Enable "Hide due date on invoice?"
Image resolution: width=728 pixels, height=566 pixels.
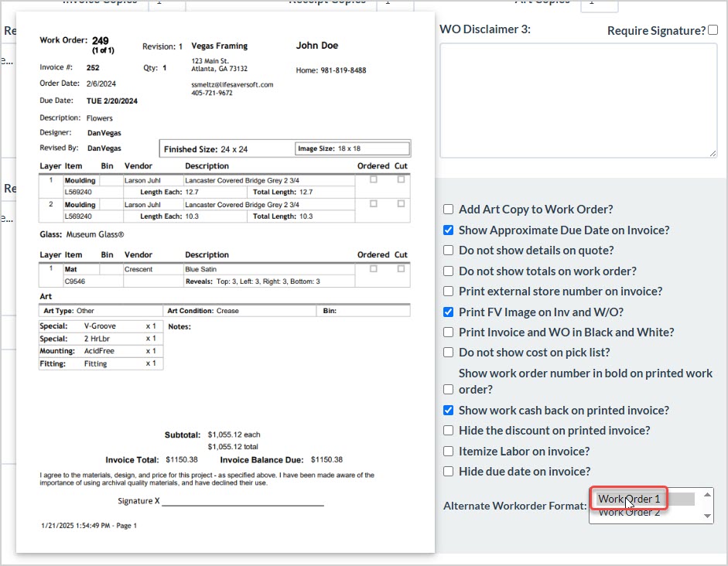(448, 471)
